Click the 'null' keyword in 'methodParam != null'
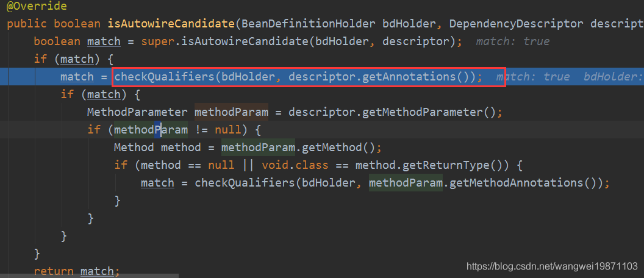This screenshot has width=644, height=278. (228, 130)
